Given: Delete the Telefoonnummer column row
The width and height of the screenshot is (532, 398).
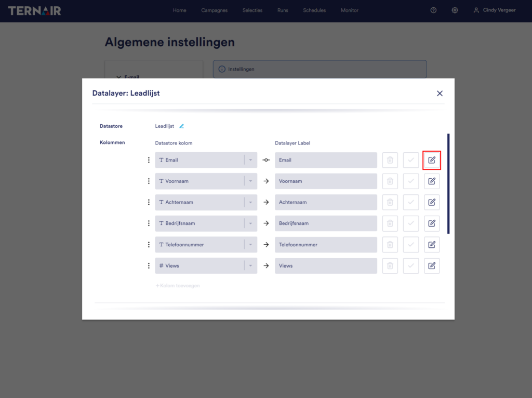Looking at the screenshot, I should coord(390,245).
